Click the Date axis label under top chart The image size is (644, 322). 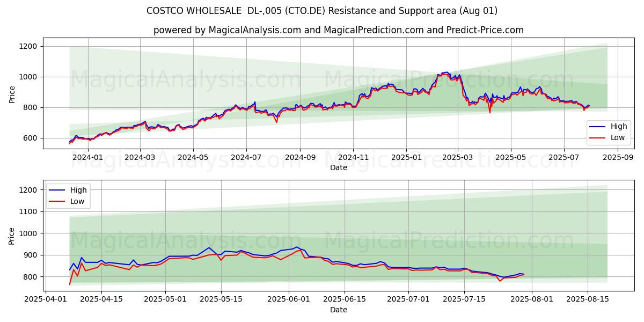point(339,167)
